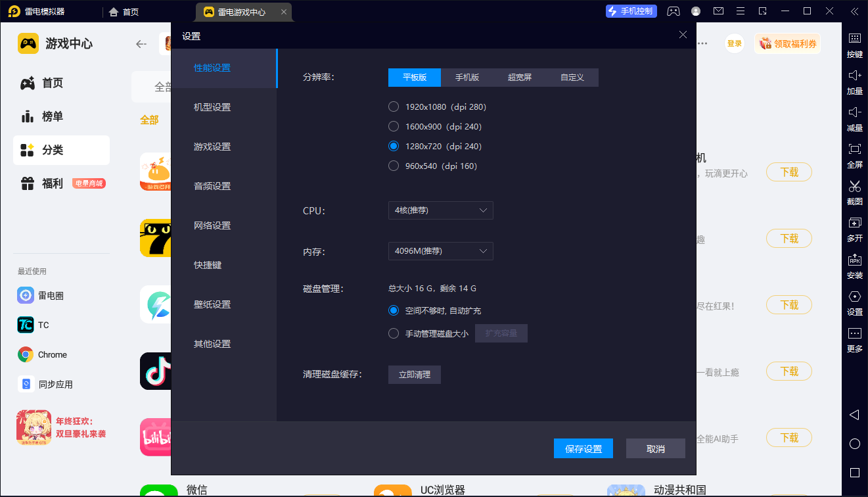Choose the 960x540 resolution option
This screenshot has width=868, height=497.
(394, 166)
